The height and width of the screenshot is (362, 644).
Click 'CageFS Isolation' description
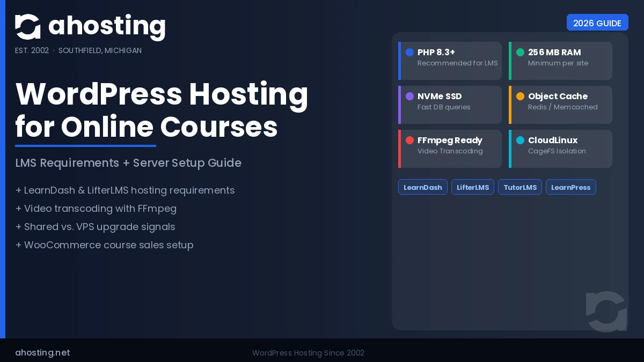click(x=557, y=151)
